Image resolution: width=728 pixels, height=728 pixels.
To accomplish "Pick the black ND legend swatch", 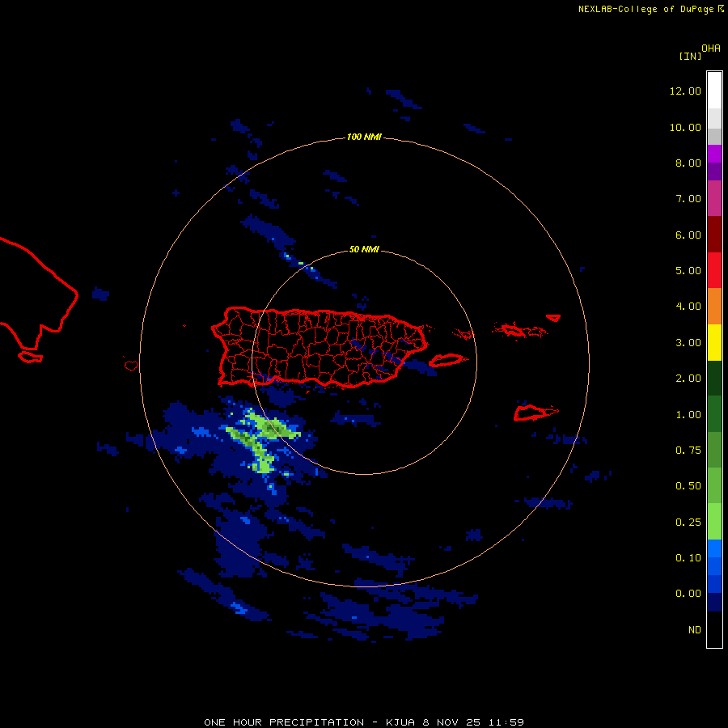I will point(714,629).
